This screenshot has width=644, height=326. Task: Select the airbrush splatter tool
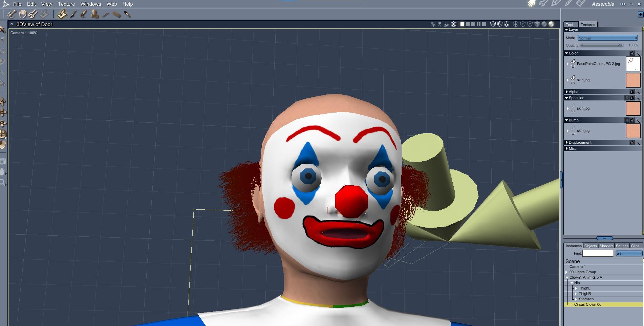tap(84, 14)
